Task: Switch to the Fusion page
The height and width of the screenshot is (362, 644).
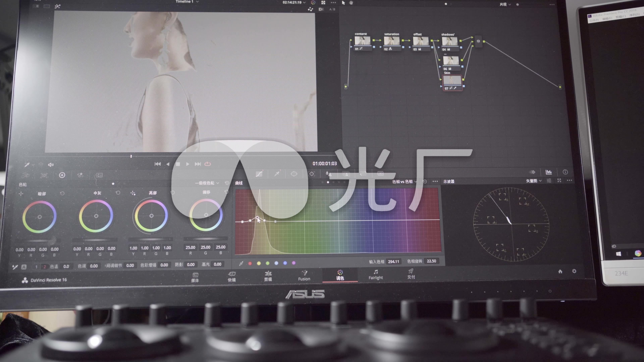Action: pos(304,276)
